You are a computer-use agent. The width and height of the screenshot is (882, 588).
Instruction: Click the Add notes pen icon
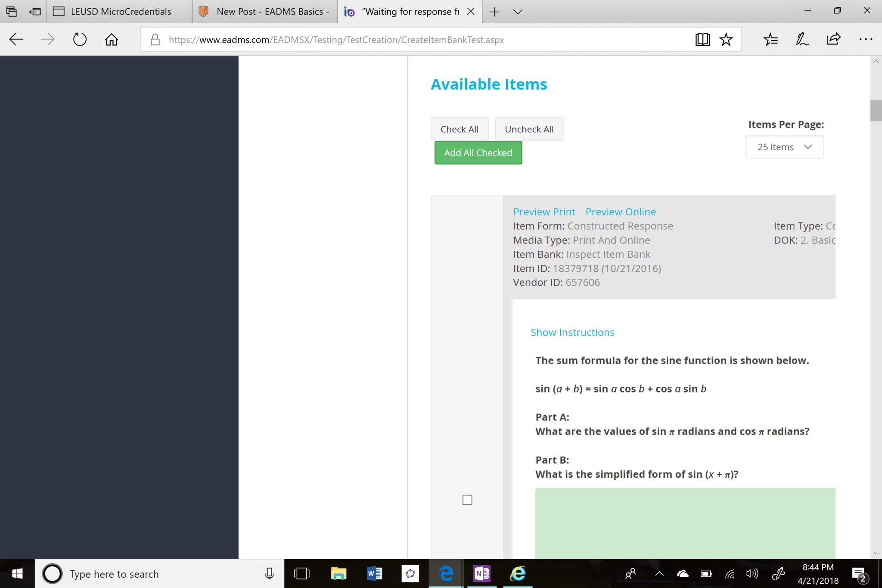[802, 40]
